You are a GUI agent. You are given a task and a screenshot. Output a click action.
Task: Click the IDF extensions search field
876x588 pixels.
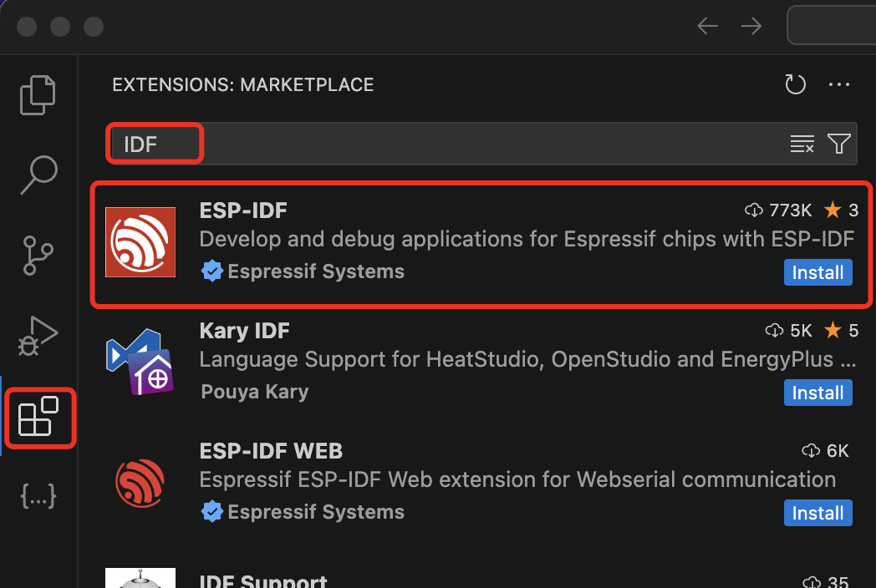(x=481, y=144)
